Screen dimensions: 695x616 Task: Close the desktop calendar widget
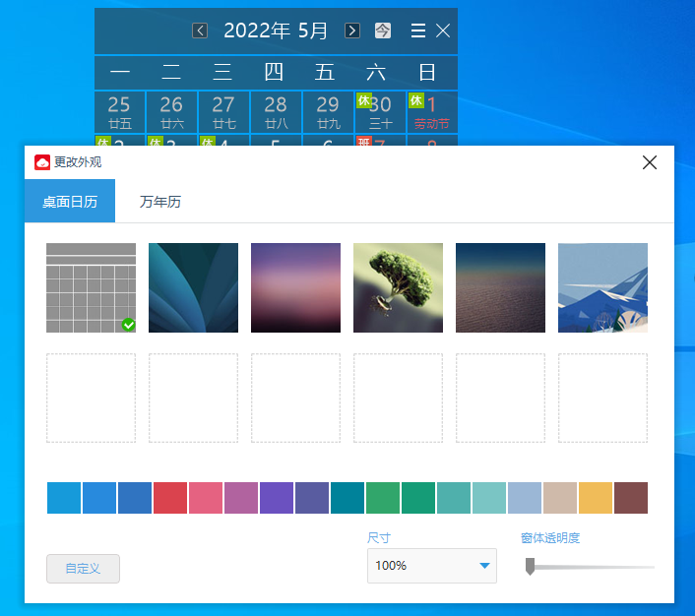[443, 31]
